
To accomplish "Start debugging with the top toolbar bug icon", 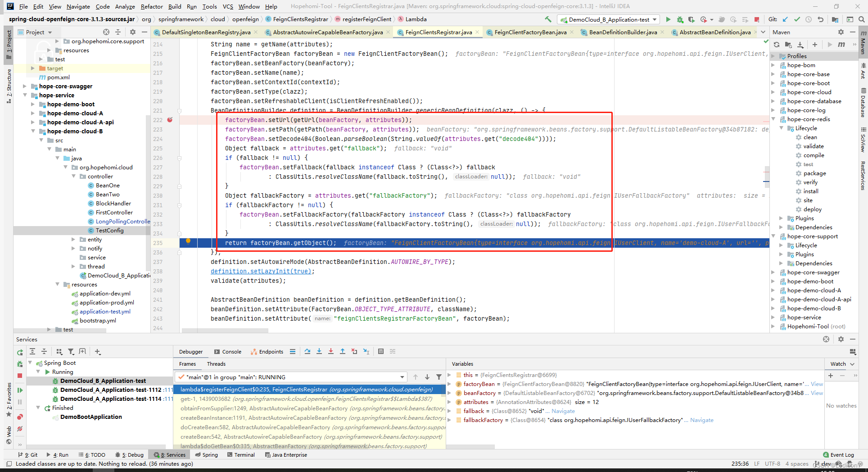I will point(680,19).
